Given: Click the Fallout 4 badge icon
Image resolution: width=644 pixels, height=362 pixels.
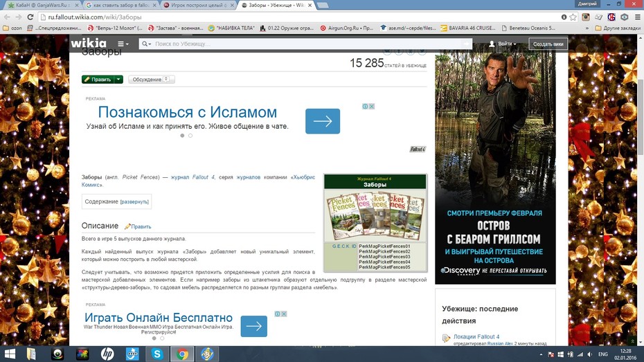Looking at the screenshot, I should [x=418, y=149].
